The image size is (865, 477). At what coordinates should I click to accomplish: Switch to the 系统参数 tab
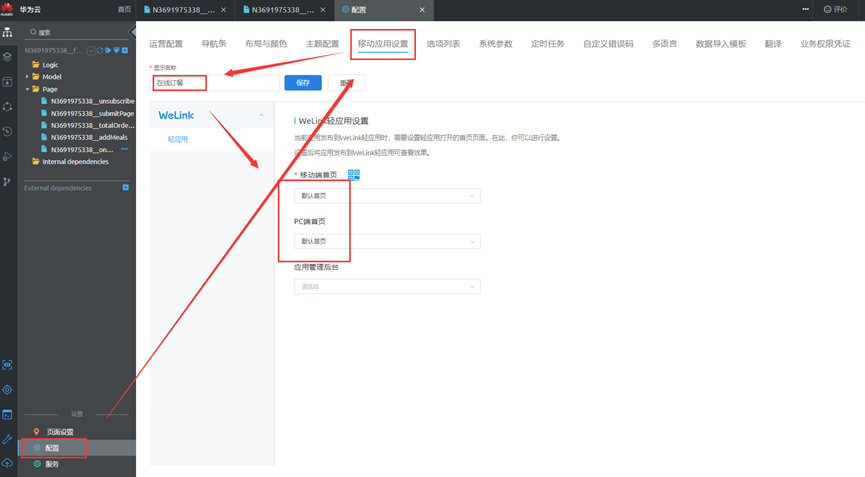pyautogui.click(x=495, y=44)
